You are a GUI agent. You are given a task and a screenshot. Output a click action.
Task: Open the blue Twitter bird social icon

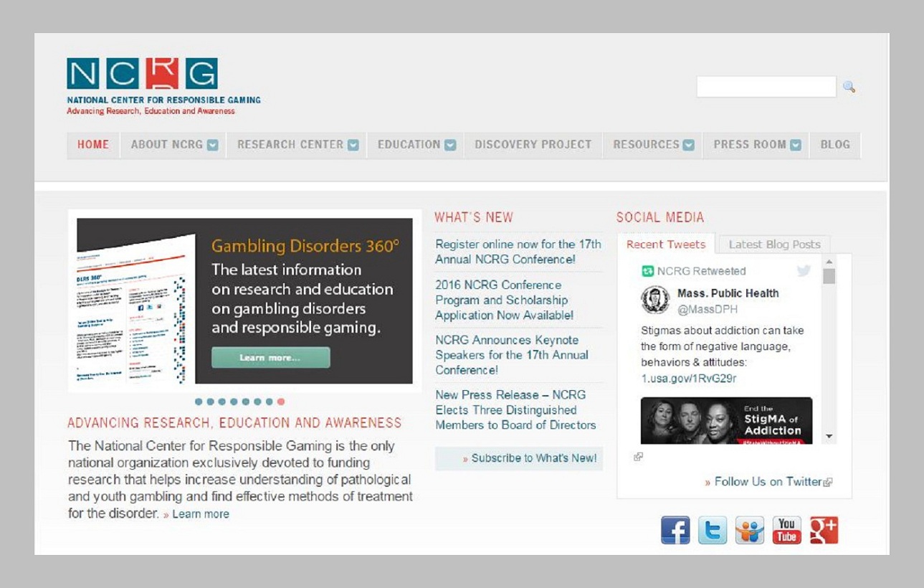(713, 530)
